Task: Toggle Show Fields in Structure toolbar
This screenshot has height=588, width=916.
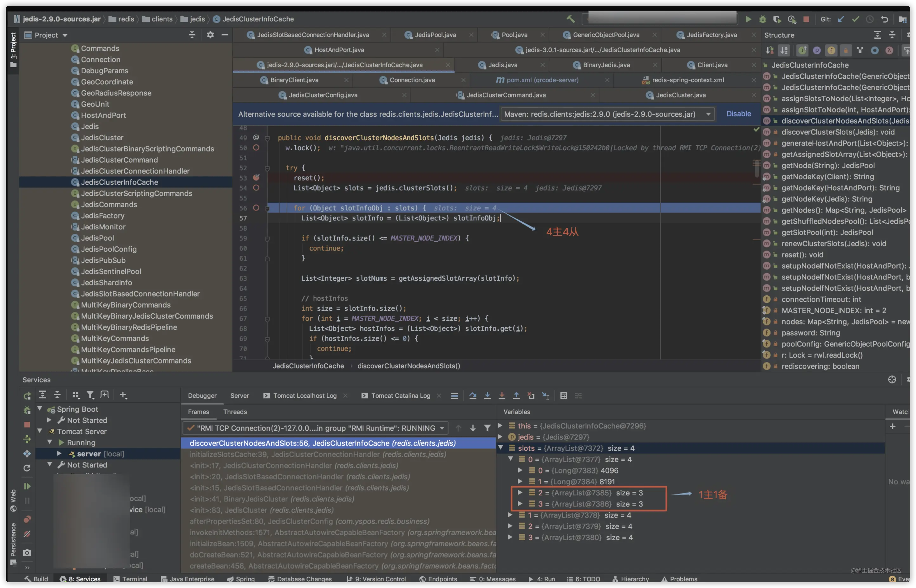Action: tap(831, 50)
